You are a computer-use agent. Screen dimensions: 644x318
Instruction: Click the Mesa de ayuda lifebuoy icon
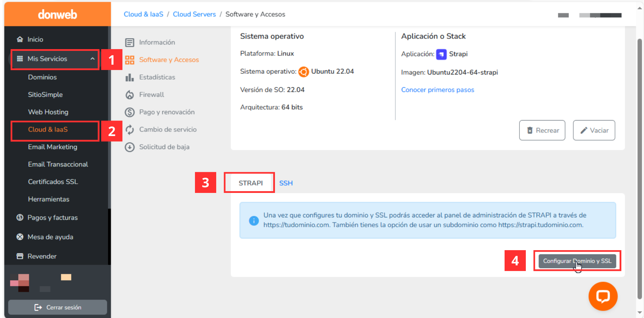coord(20,237)
